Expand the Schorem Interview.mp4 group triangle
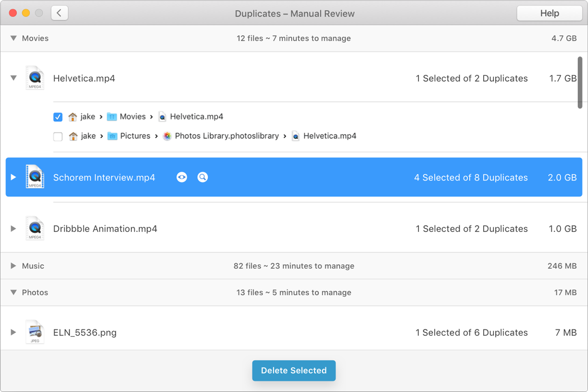Viewport: 588px width, 392px height. (14, 177)
